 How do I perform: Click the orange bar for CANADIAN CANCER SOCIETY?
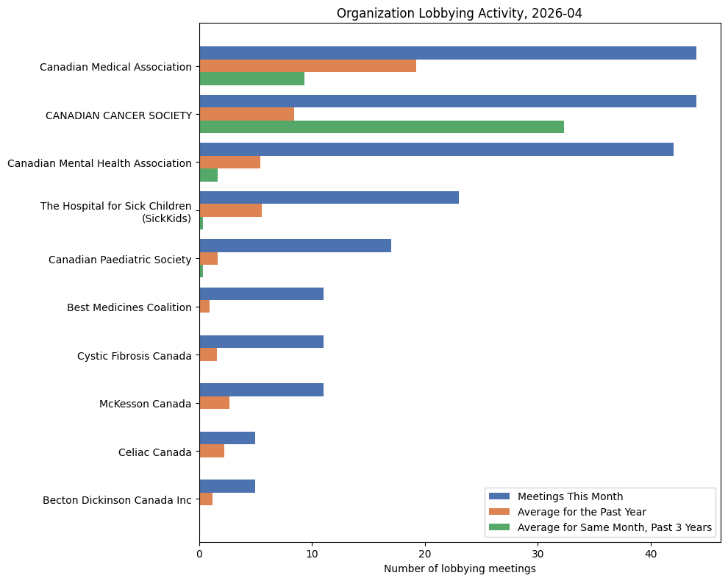[x=247, y=114]
